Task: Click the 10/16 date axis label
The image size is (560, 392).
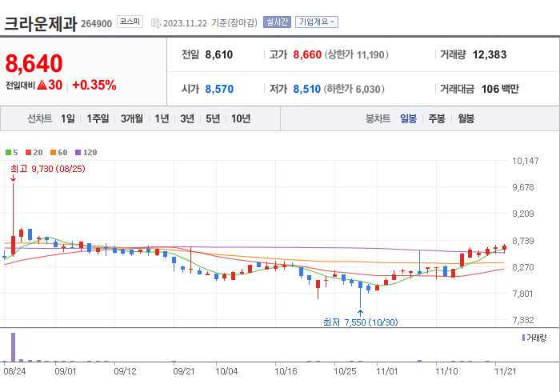Action: pyautogui.click(x=286, y=371)
